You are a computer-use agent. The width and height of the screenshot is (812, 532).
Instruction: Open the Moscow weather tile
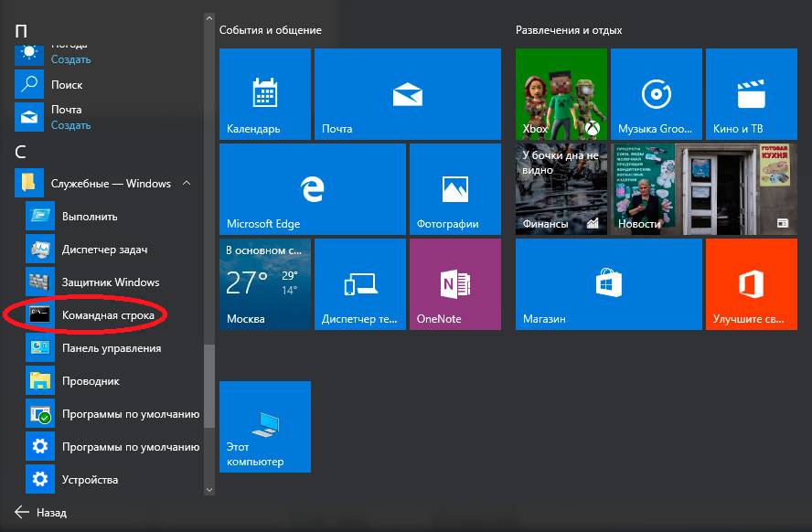click(x=265, y=284)
